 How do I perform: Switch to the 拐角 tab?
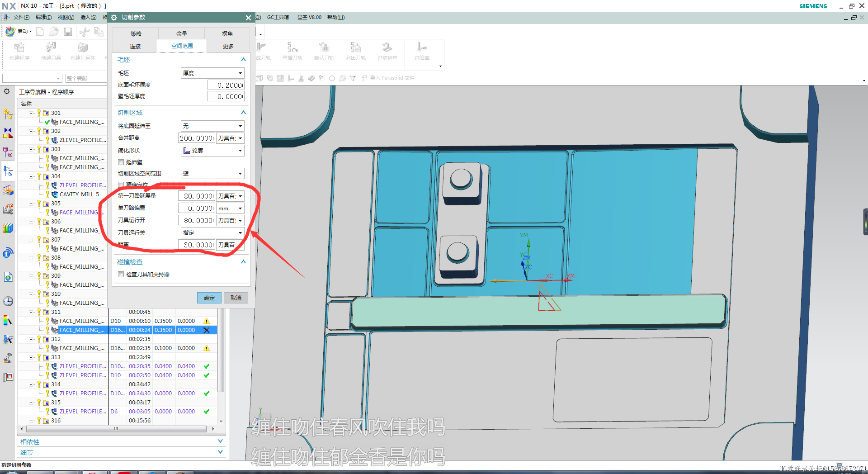click(227, 33)
